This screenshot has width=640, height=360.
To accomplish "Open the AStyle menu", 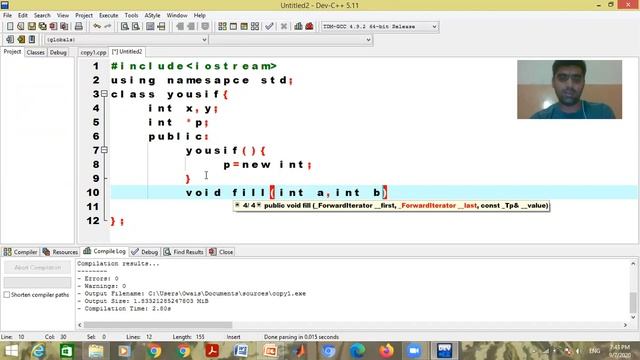I will click(152, 15).
